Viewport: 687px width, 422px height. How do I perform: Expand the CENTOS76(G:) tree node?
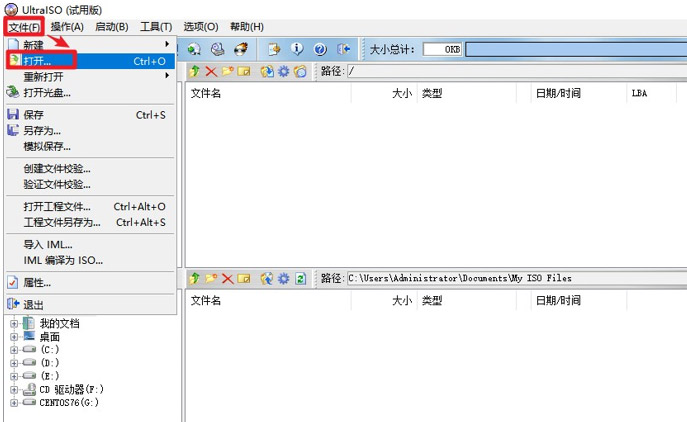pos(14,402)
